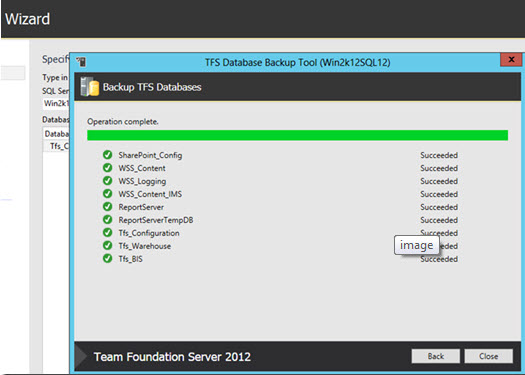
Task: Select the Tfs_Warehouse database name
Action: [144, 246]
